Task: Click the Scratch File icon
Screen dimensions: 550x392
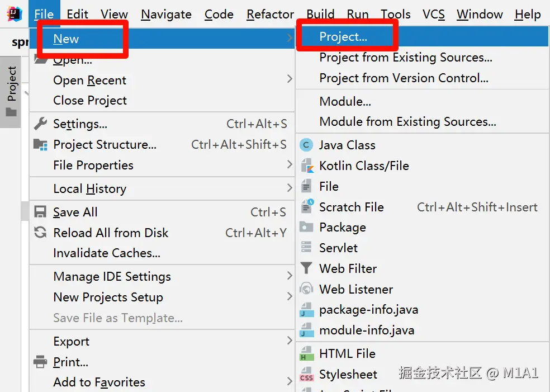Action: pyautogui.click(x=307, y=207)
